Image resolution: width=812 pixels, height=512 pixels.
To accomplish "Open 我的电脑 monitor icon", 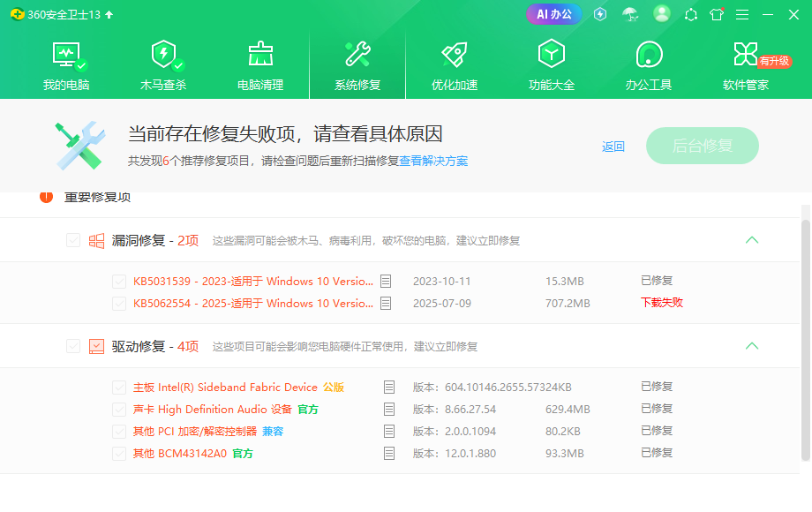I will point(66,56).
